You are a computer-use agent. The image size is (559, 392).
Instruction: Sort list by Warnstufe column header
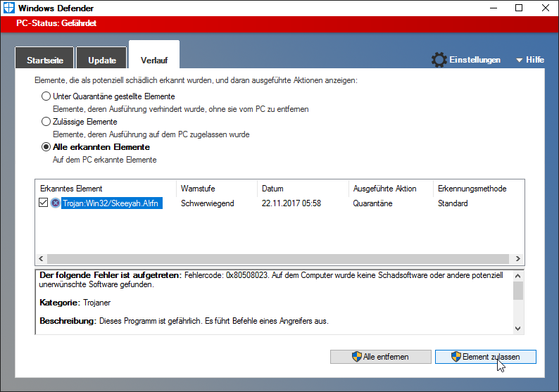[217, 189]
